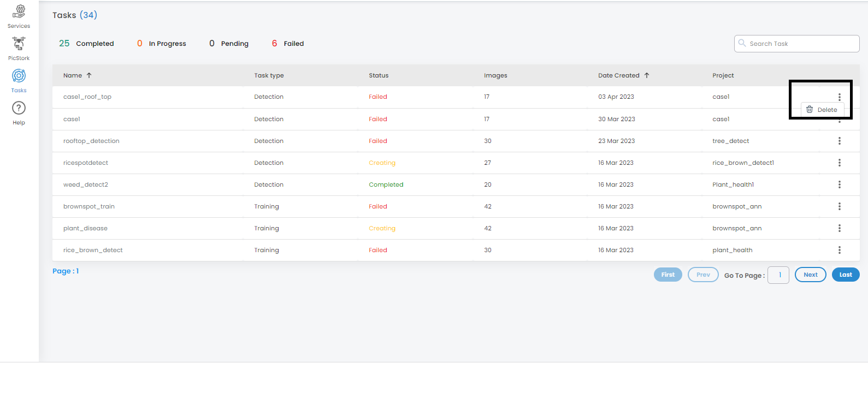
Task: Open the ricespotdetect task row
Action: pos(86,163)
